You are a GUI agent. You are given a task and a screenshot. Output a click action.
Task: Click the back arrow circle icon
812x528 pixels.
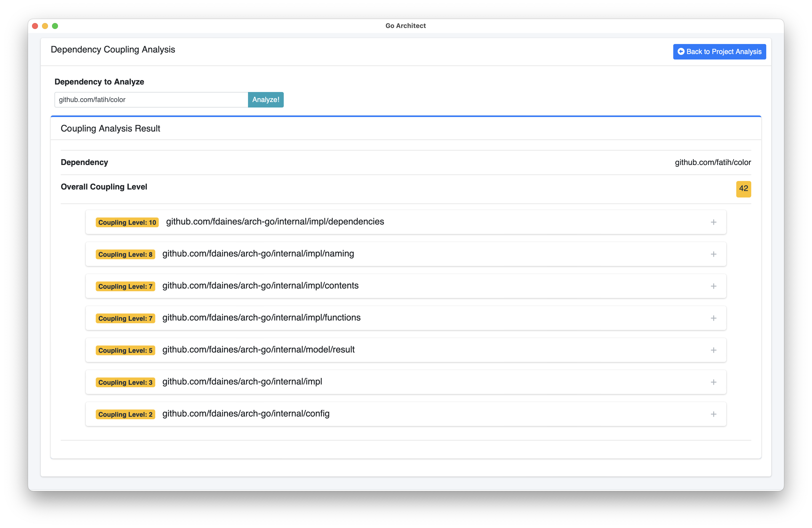point(681,51)
